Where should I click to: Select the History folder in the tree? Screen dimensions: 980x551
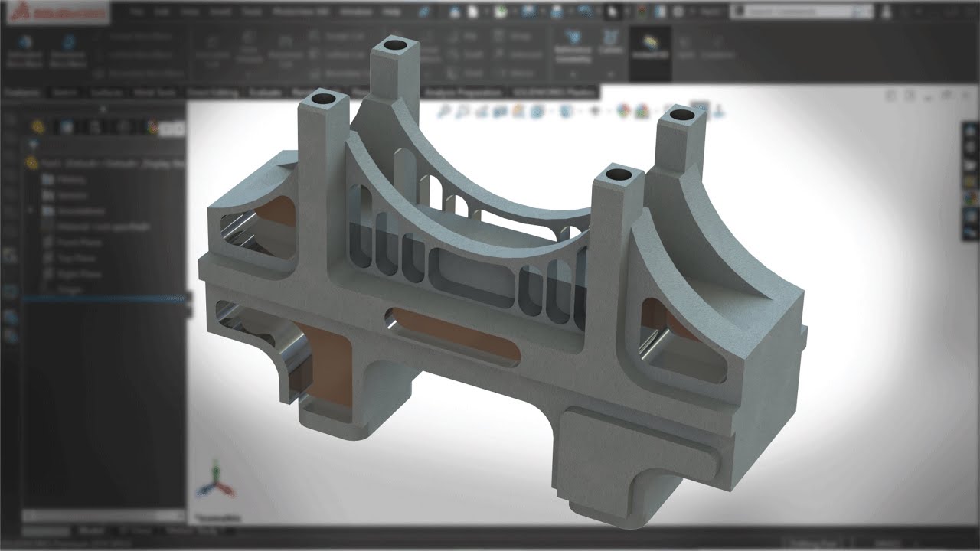pyautogui.click(x=64, y=179)
